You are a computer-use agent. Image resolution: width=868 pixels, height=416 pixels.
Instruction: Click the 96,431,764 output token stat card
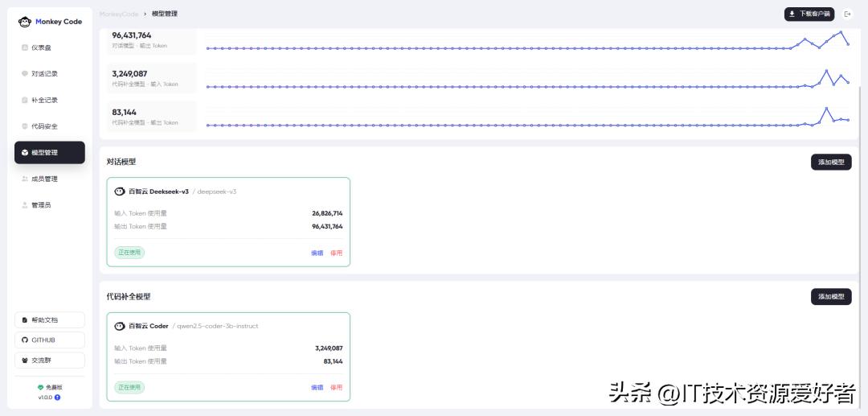[x=152, y=40]
